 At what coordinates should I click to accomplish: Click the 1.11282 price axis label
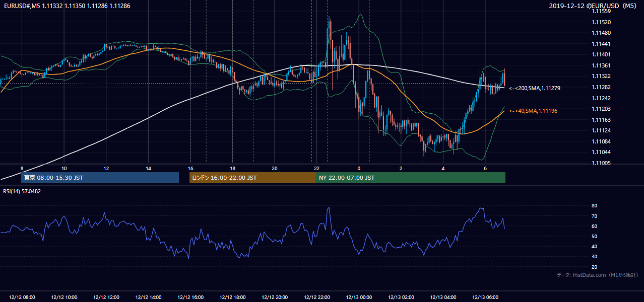click(x=602, y=87)
